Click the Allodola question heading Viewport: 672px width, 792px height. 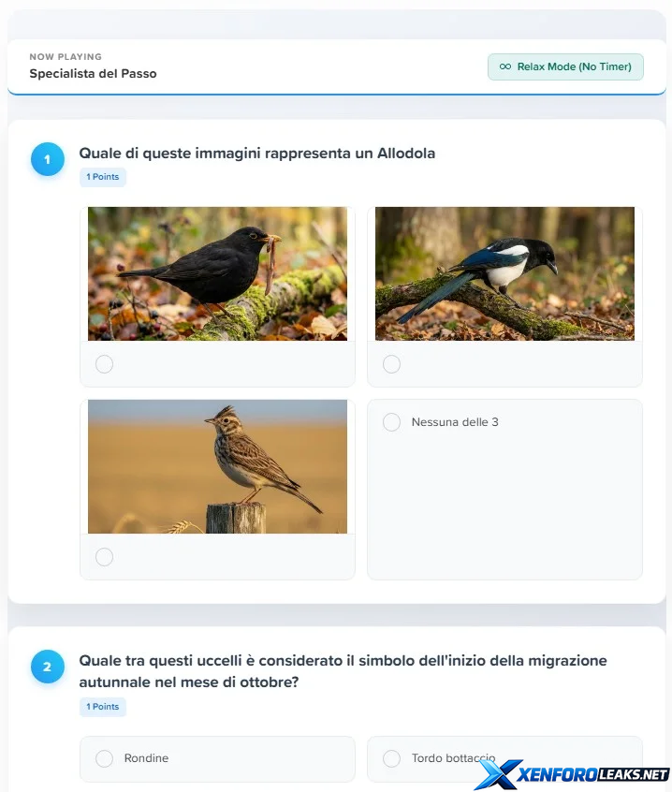[257, 153]
